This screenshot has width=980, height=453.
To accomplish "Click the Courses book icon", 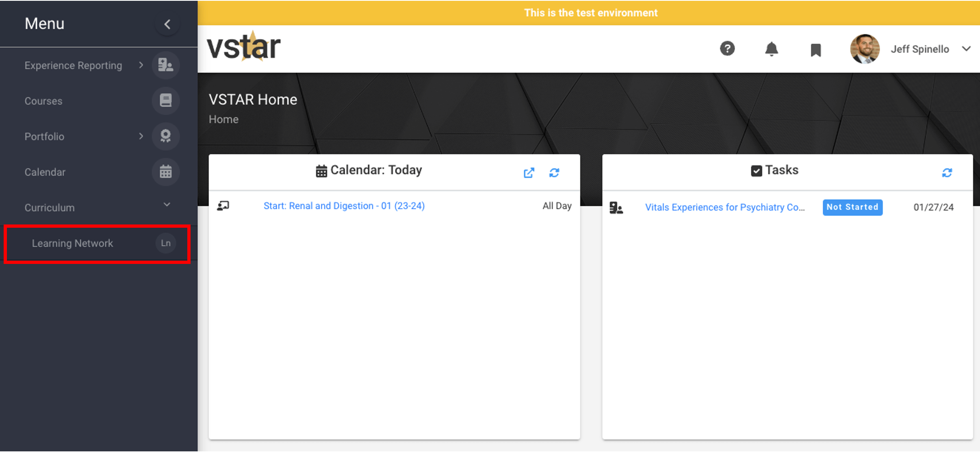I will pyautogui.click(x=166, y=100).
